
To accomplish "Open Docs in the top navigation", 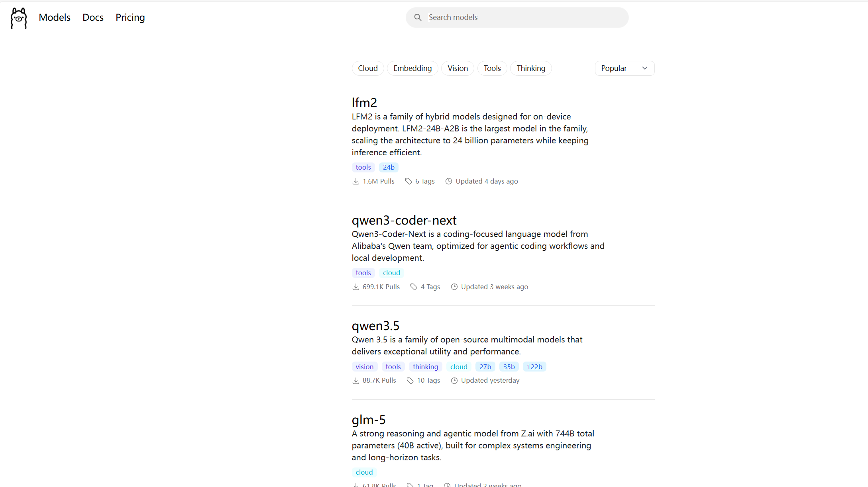I will (93, 18).
